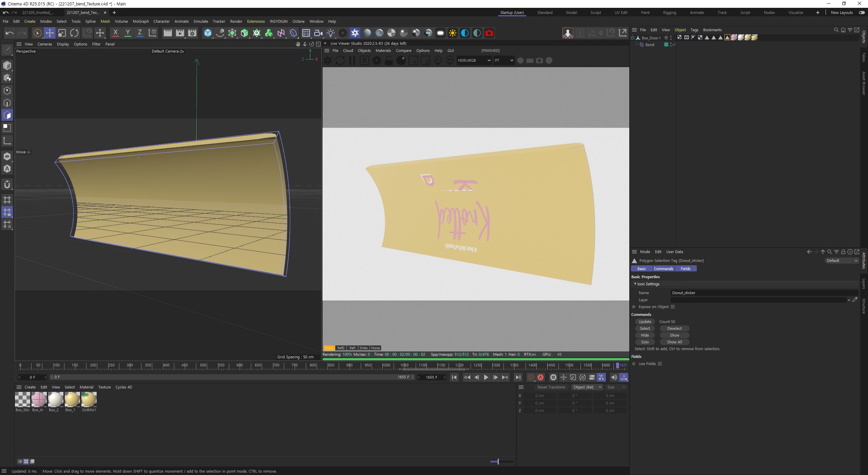Open the HDR/sRGB dropdown
This screenshot has width=868, height=475.
coord(474,60)
